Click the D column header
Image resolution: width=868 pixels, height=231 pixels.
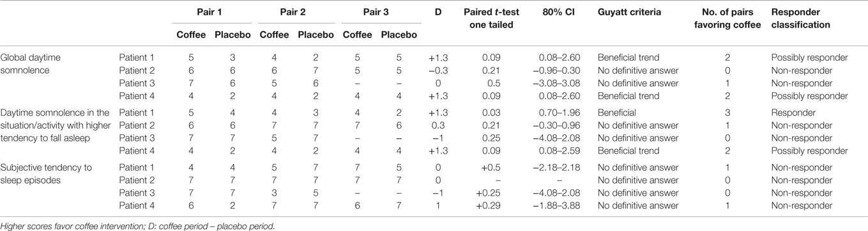(434, 12)
